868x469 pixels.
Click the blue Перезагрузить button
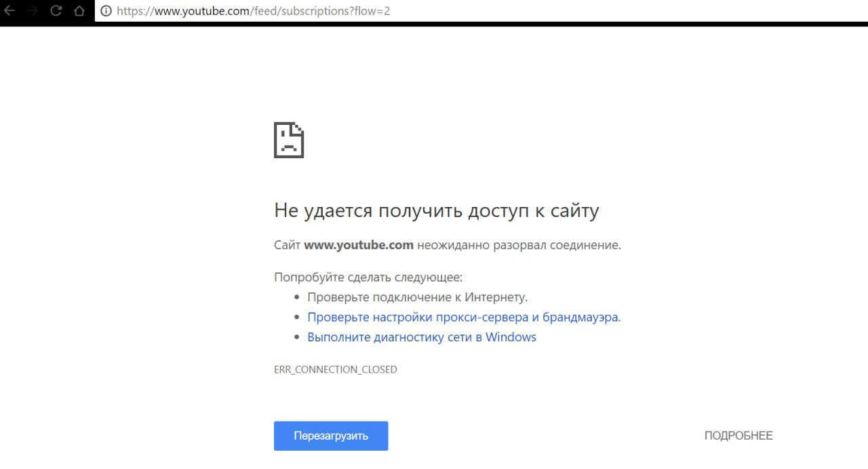(x=331, y=436)
